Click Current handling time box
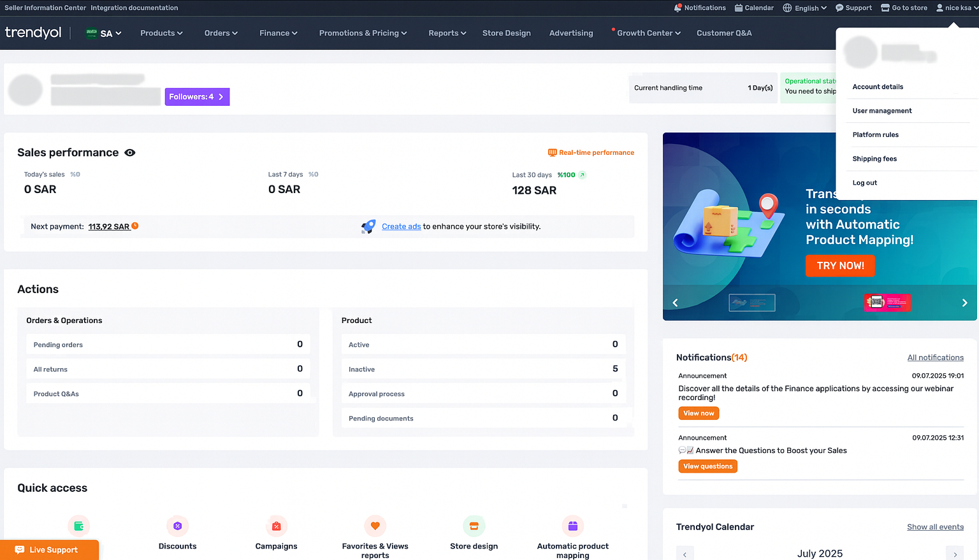 (x=702, y=88)
